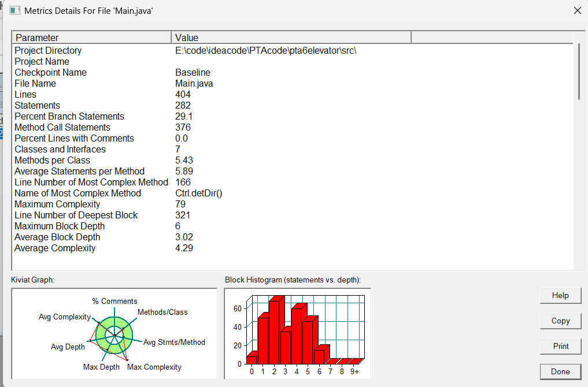This screenshot has width=588, height=387.
Task: Select Maximum Block Depth parameter
Action: tap(60, 226)
